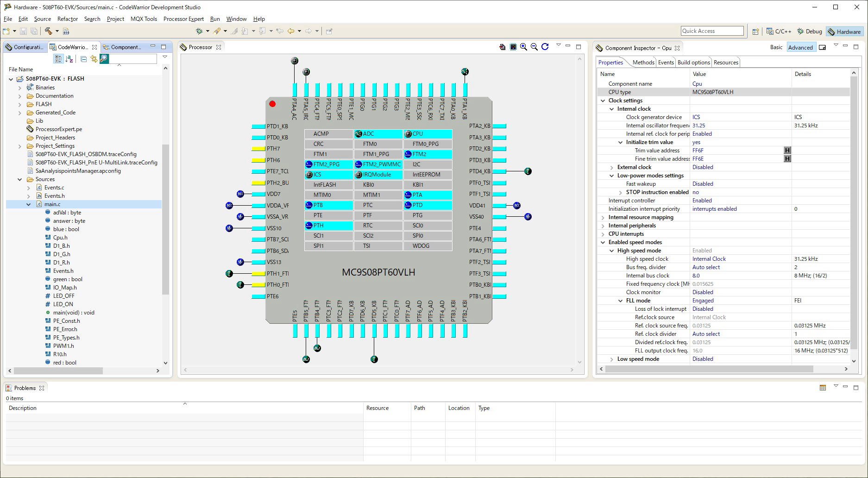The height and width of the screenshot is (478, 868).
Task: Click the binary 010 toolbar icon
Action: tap(66, 31)
